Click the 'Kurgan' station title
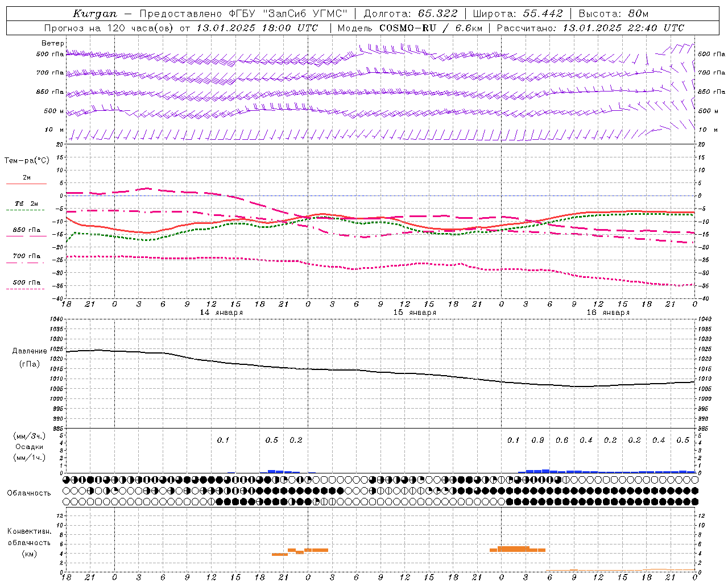The width and height of the screenshot is (728, 582). point(95,14)
